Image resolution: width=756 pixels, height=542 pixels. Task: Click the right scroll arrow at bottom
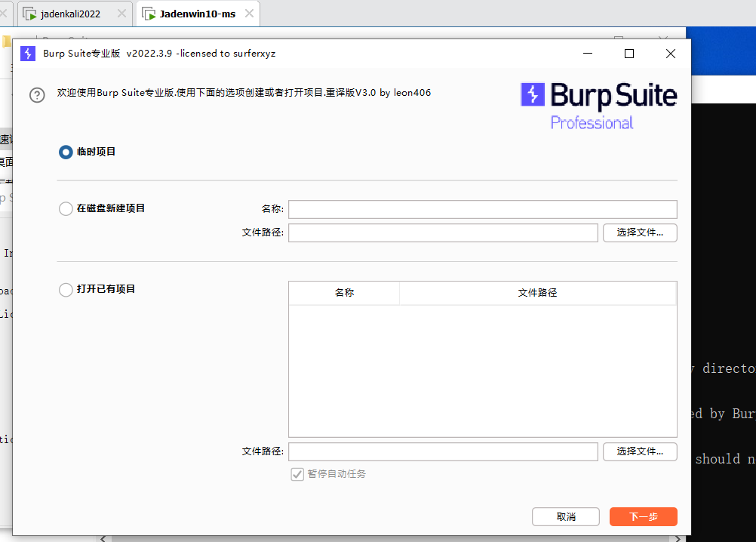[678, 539]
